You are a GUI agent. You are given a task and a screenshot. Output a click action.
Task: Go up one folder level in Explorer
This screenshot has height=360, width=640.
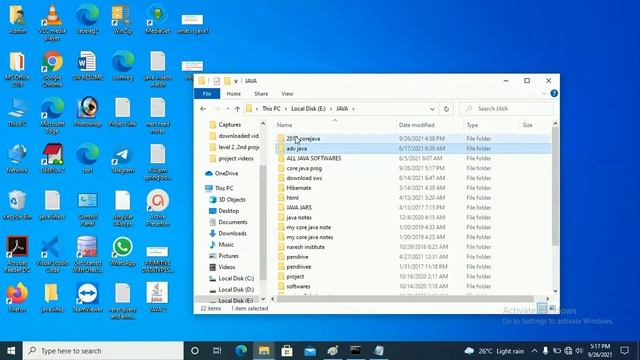(x=237, y=109)
